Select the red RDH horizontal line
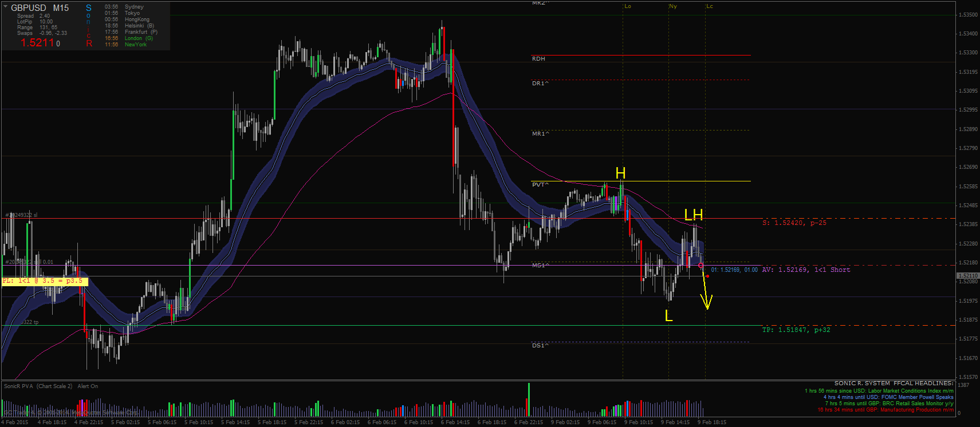980x427 pixels. 641,56
